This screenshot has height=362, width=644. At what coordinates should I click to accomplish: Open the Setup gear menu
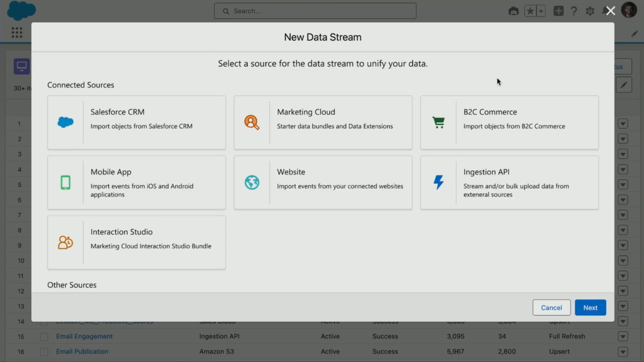pyautogui.click(x=590, y=11)
